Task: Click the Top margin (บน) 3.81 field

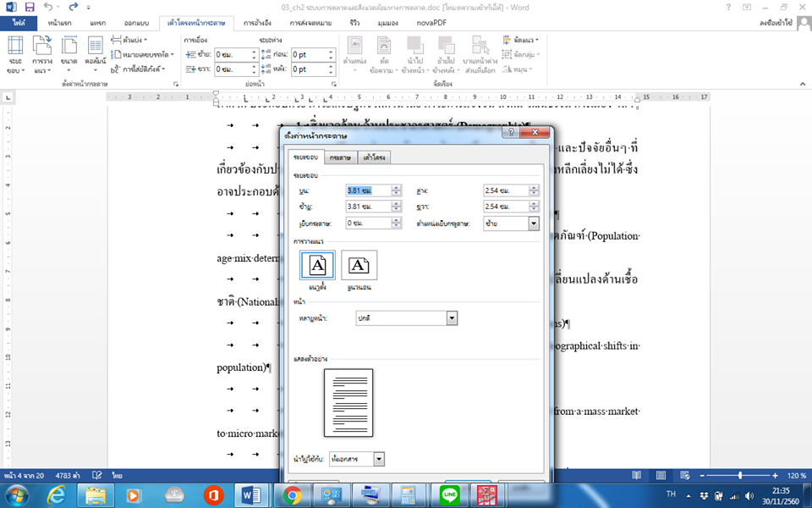Action: (368, 190)
